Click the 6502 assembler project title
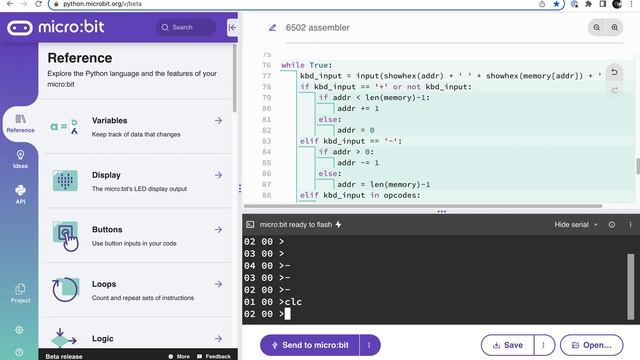This screenshot has width=640, height=360. point(318,28)
